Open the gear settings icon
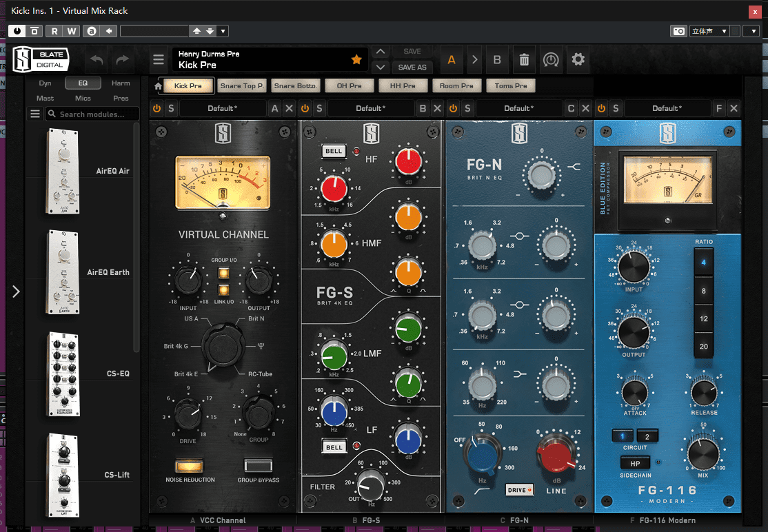768x532 pixels. click(578, 60)
